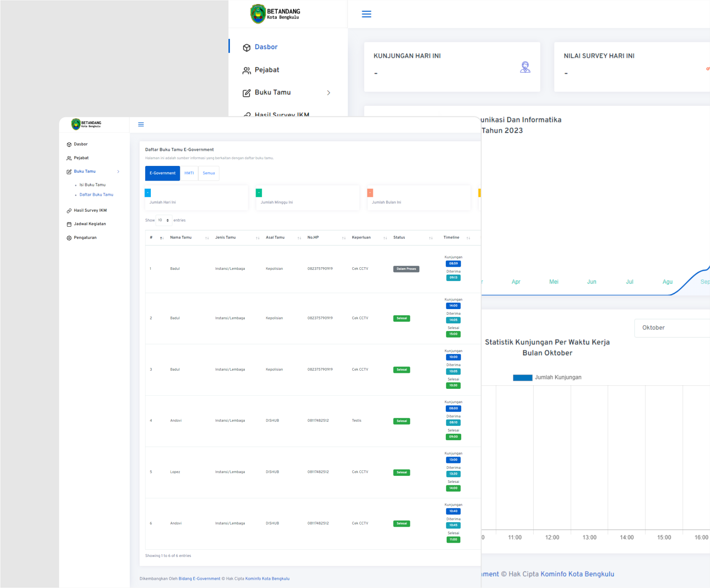Click the Pejabat people icon in the back window sidebar
The image size is (710, 588).
point(247,71)
